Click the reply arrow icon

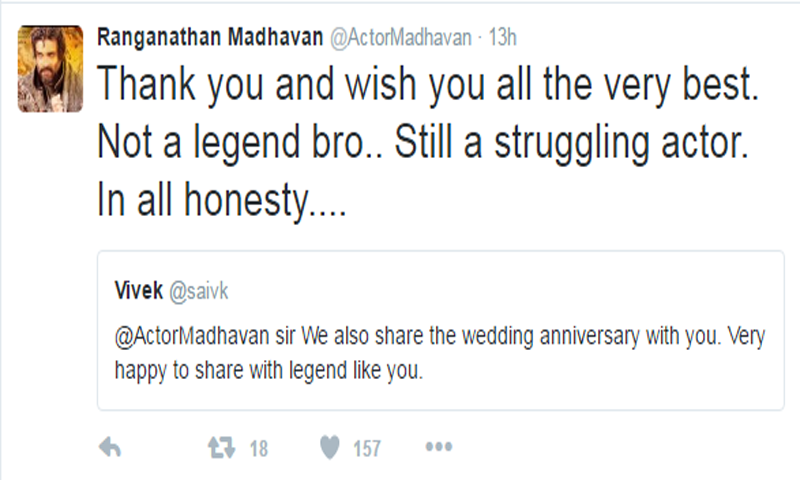coord(112,448)
